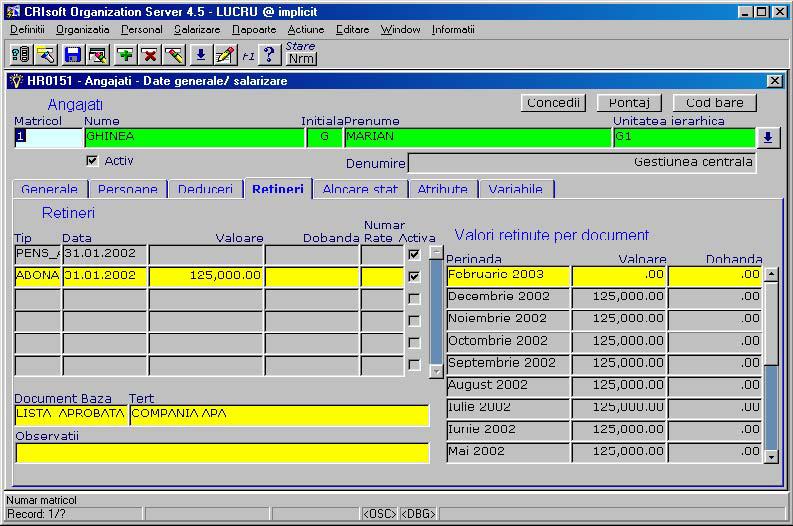The image size is (793, 526).
Task: Close the HR0151 Angajati form window
Action: pos(774,81)
